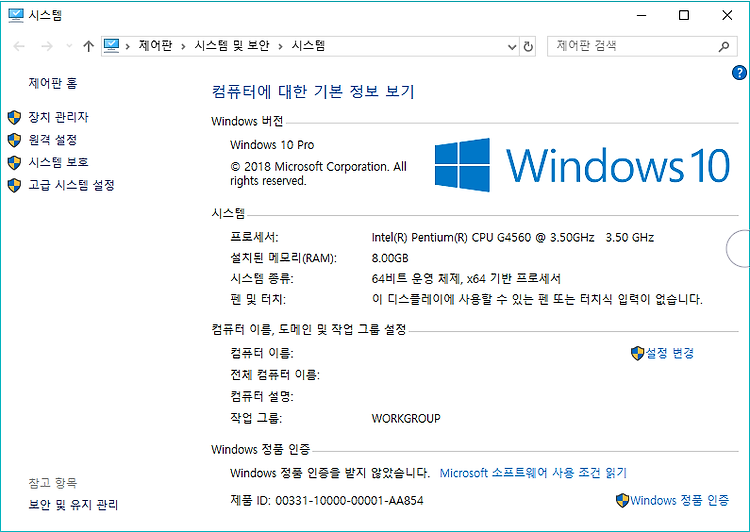Open help with the blue question mark
Viewport: 750px width, 532px height.
click(739, 73)
